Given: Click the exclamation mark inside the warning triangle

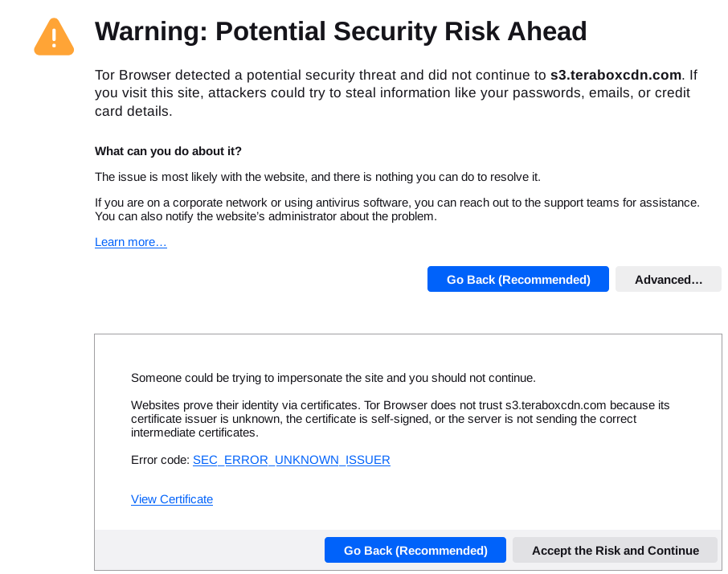Looking at the screenshot, I should coord(54,38).
